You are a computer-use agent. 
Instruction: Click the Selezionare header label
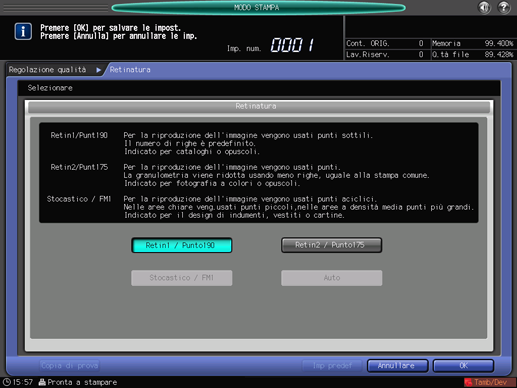click(x=50, y=88)
